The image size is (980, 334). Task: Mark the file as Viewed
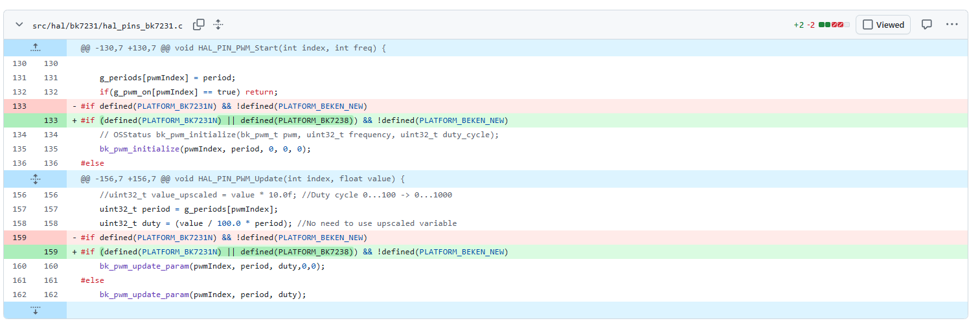(x=883, y=25)
